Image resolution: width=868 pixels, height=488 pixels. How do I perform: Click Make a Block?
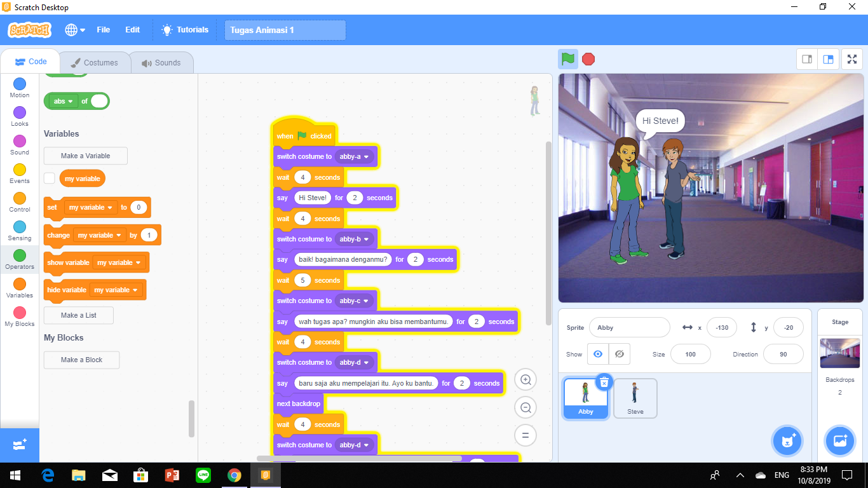(x=81, y=360)
